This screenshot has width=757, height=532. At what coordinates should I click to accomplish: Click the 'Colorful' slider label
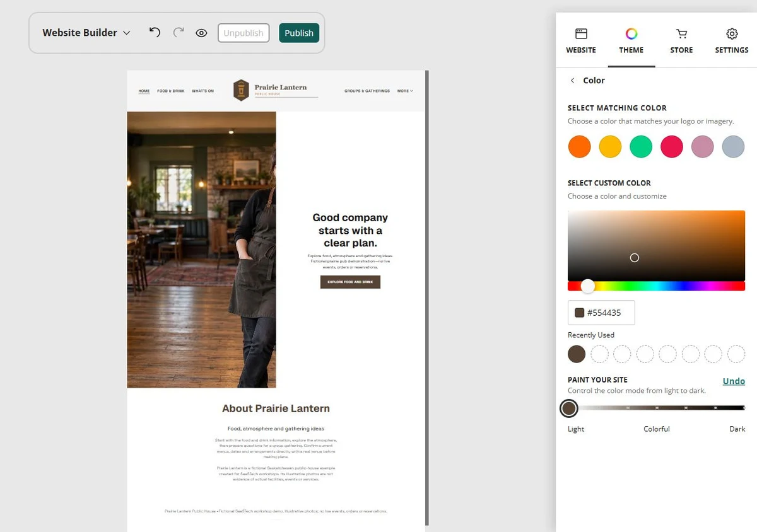coord(657,429)
